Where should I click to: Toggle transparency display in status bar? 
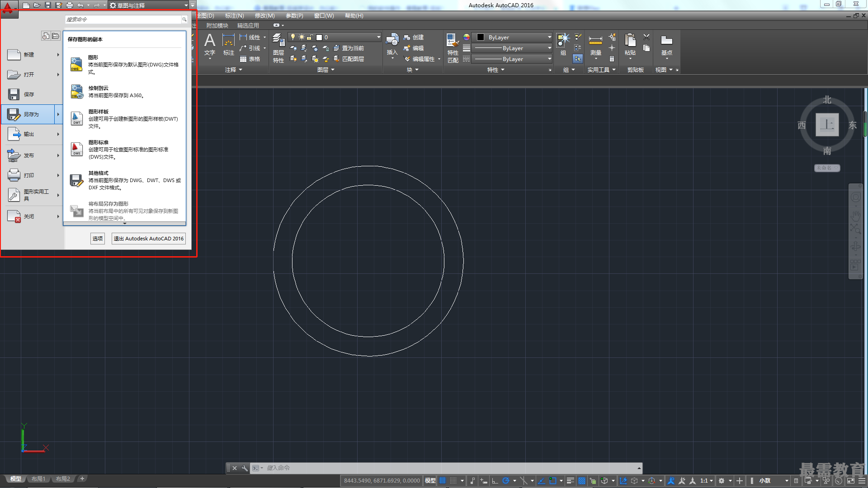pos(582,481)
